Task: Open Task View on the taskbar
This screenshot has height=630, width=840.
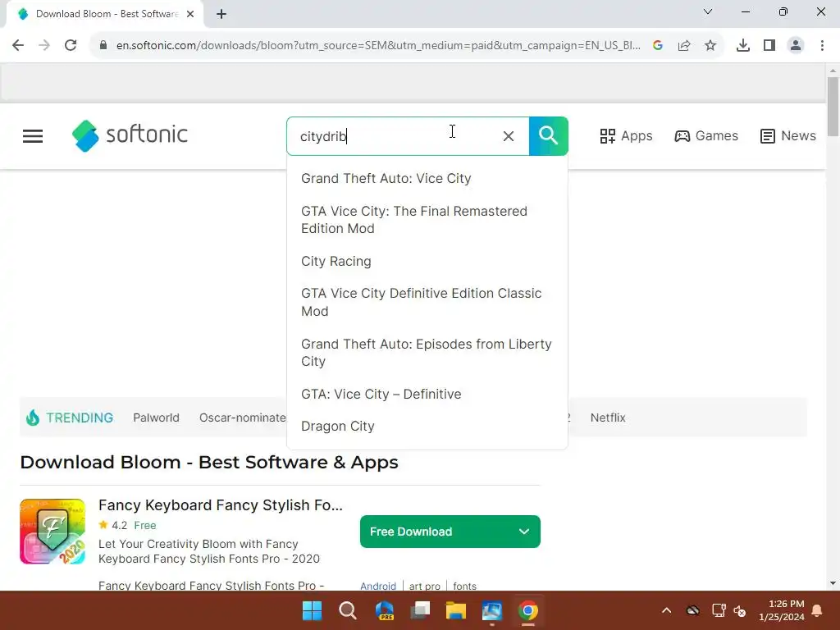Action: click(420, 610)
